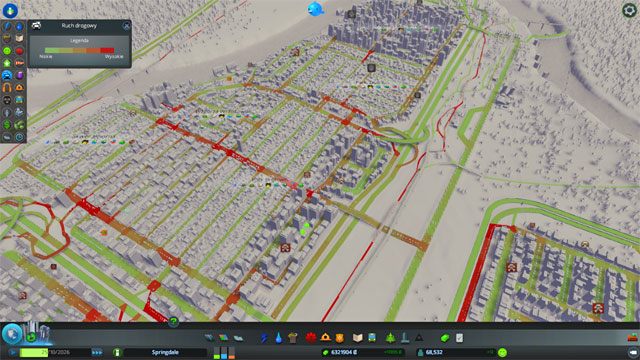Click the citizen happiness smiley
The width and height of the screenshot is (640, 360).
502,352
